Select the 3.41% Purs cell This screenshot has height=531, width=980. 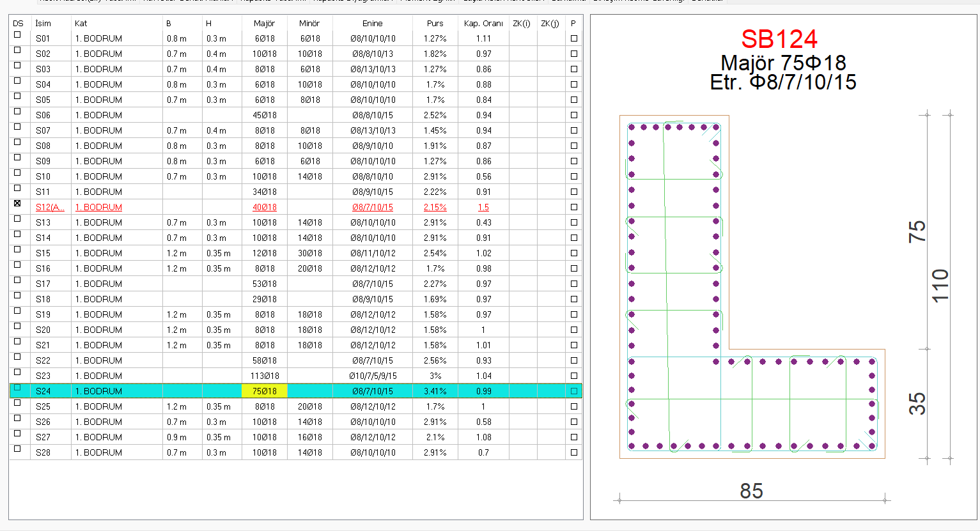point(435,391)
